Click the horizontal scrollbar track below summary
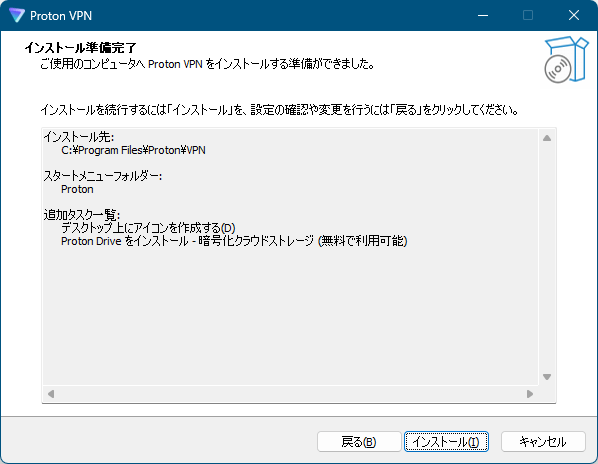Screen dimensions: 598x464 pyautogui.click(x=290, y=393)
